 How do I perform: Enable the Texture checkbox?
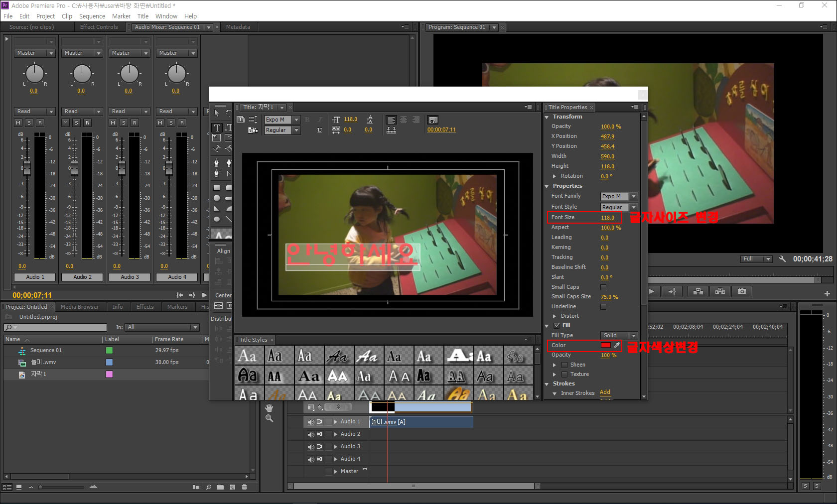click(x=564, y=375)
